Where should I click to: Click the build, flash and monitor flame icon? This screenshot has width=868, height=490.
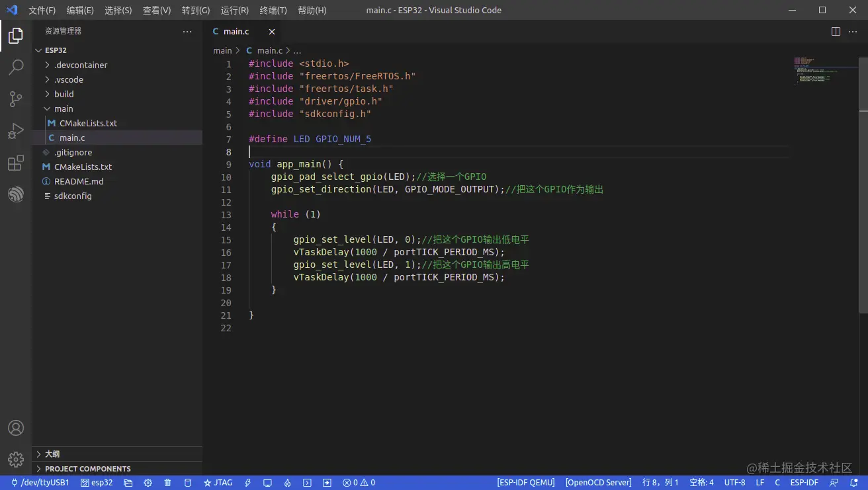tap(287, 483)
